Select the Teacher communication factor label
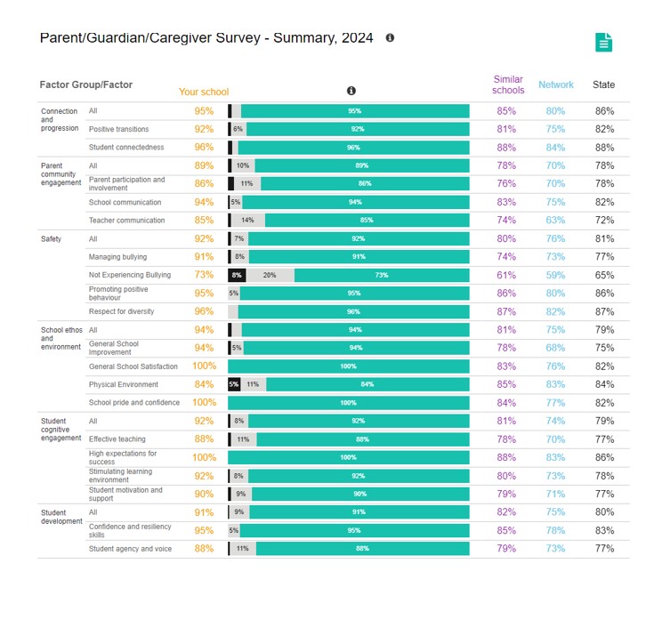This screenshot has height=644, width=646. pos(127,221)
